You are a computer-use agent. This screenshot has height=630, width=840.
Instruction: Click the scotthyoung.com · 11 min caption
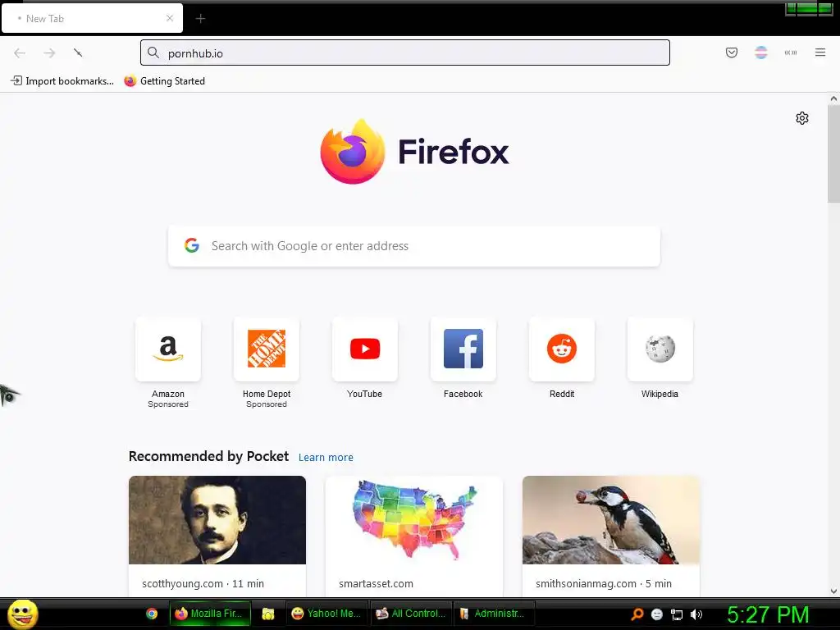click(203, 583)
